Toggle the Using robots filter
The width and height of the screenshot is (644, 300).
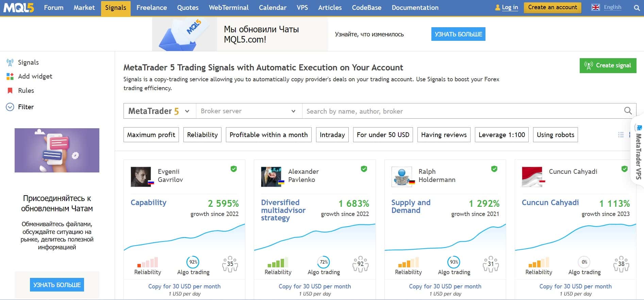click(556, 135)
